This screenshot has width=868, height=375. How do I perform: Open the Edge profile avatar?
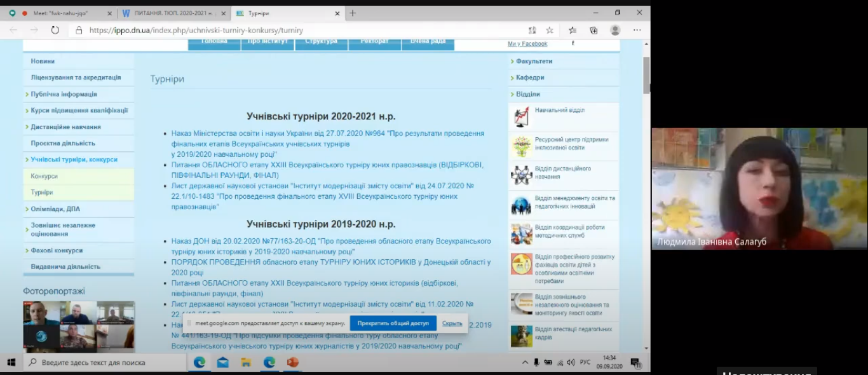click(x=615, y=30)
